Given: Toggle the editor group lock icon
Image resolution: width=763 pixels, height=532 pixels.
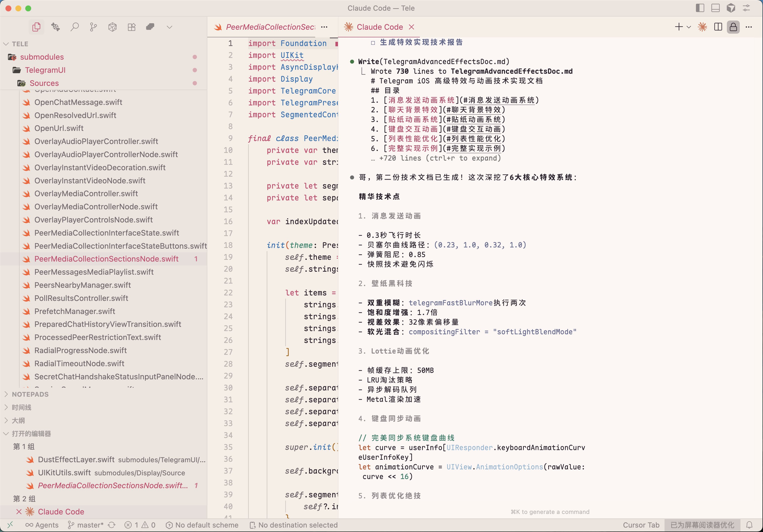Looking at the screenshot, I should click(733, 27).
